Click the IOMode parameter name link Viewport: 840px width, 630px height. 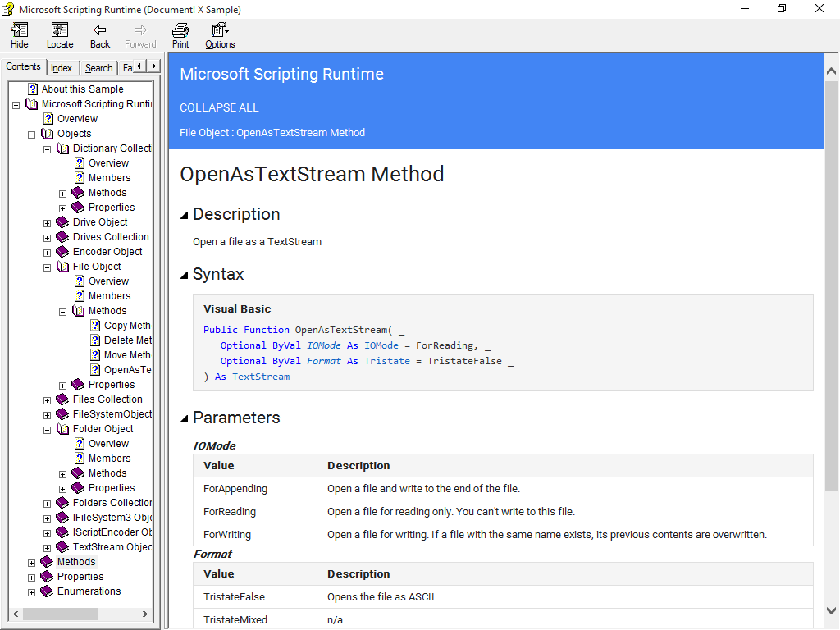[323, 345]
